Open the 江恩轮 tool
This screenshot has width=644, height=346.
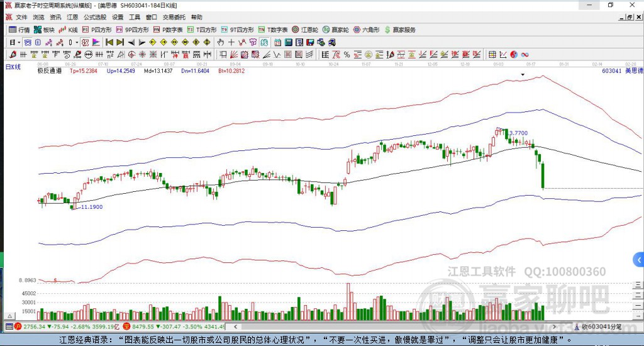tap(305, 30)
